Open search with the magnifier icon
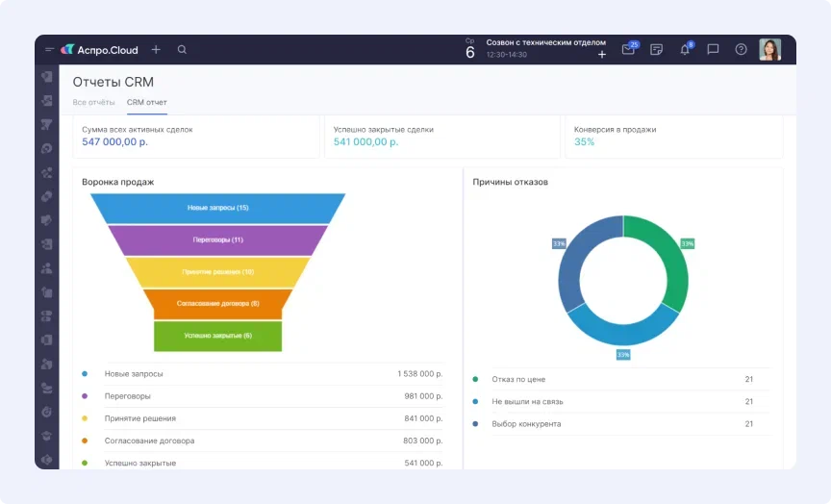 pos(182,50)
